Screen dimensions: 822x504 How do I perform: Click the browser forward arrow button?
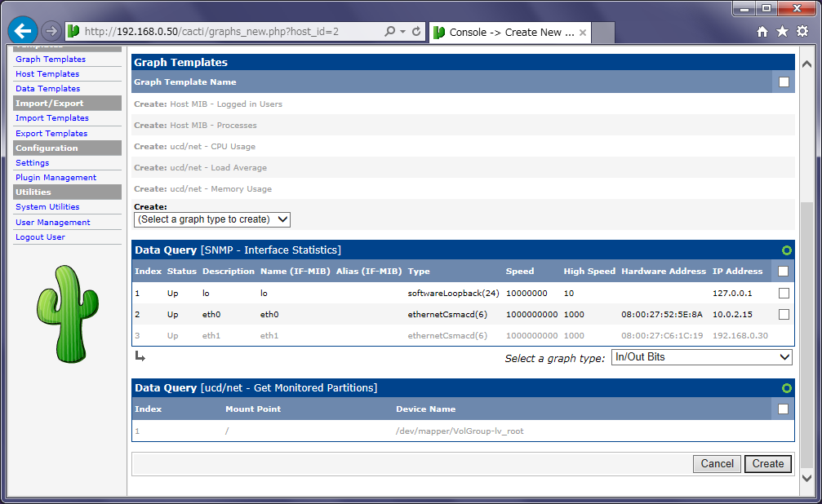click(x=51, y=32)
